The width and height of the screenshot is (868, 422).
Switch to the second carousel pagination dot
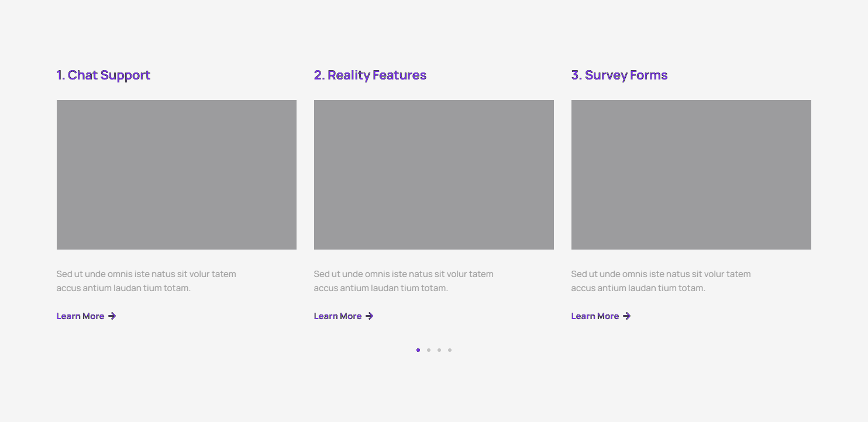pos(429,350)
